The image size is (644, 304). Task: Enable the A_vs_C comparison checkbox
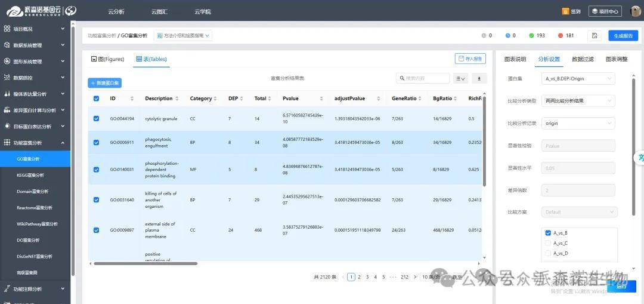pos(548,243)
